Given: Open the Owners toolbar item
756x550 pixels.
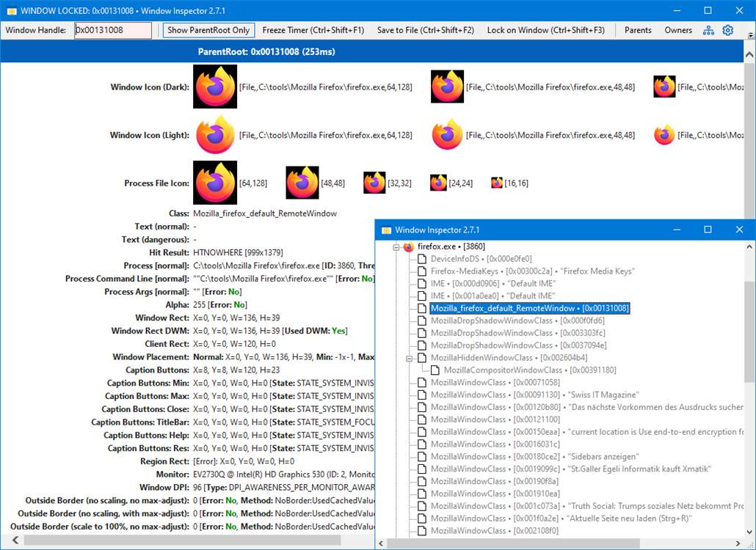Looking at the screenshot, I should pyautogui.click(x=678, y=30).
